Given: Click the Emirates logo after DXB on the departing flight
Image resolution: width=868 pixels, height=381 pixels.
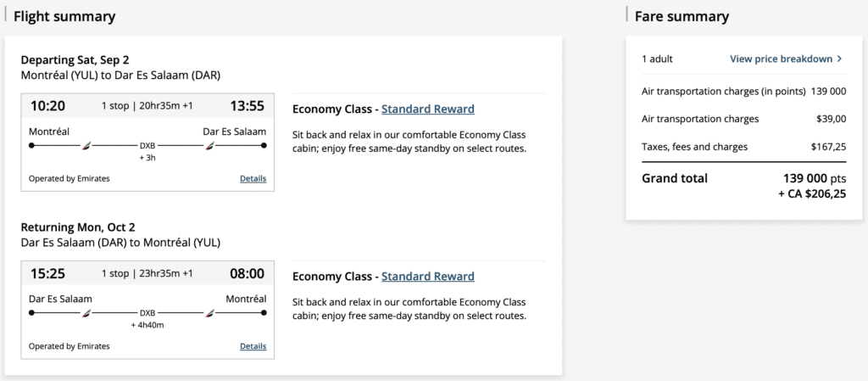Looking at the screenshot, I should point(209,146).
